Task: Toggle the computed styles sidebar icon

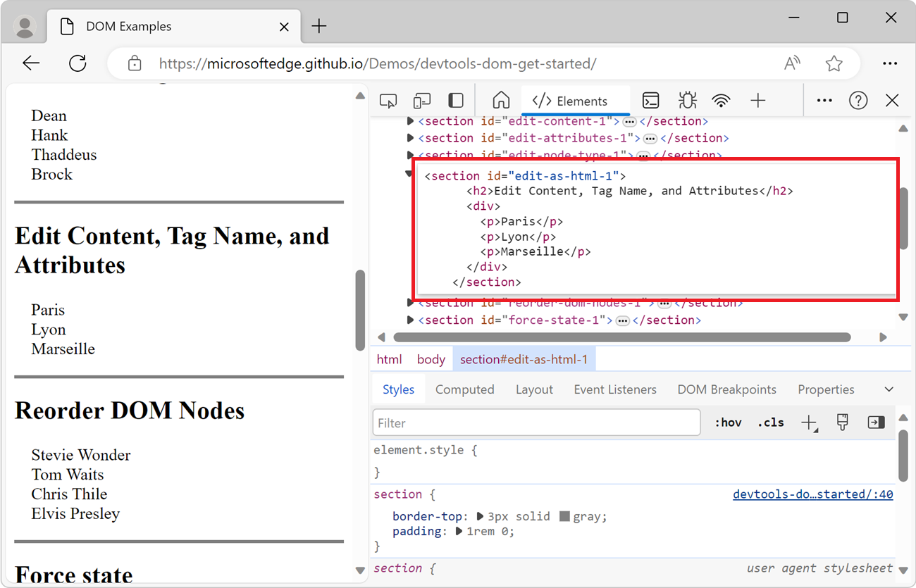Action: (x=876, y=422)
